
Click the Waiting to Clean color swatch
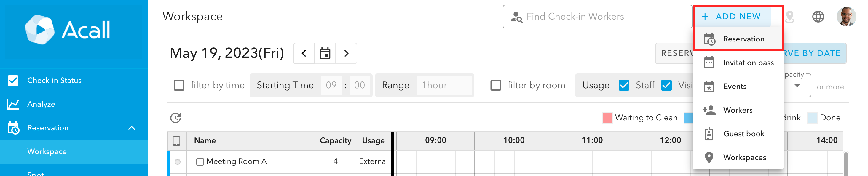[607, 118]
